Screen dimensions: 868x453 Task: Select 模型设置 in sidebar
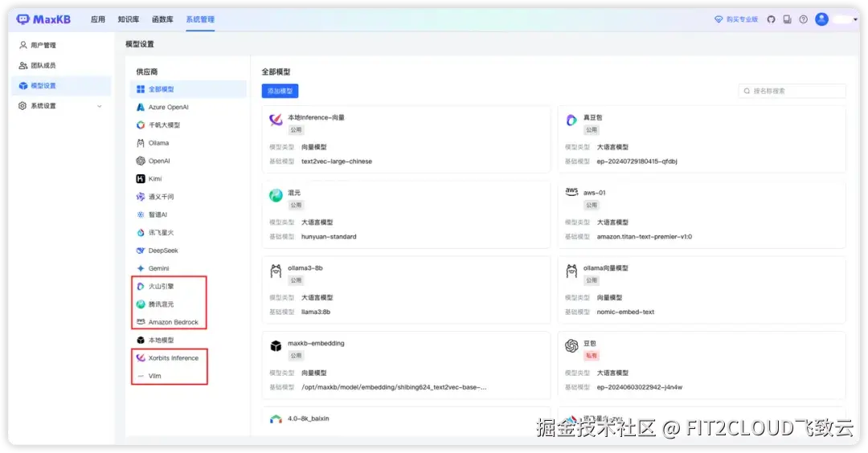click(x=61, y=86)
